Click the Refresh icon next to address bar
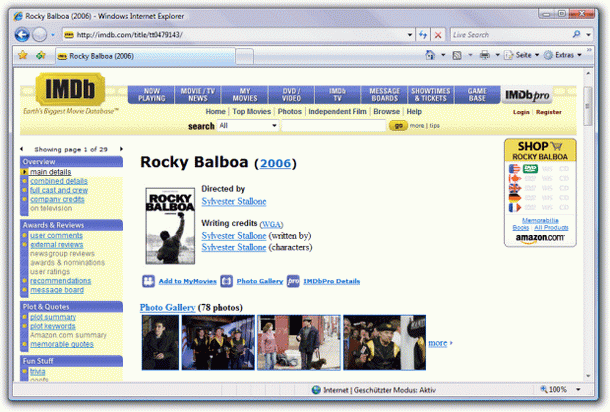 (x=423, y=35)
